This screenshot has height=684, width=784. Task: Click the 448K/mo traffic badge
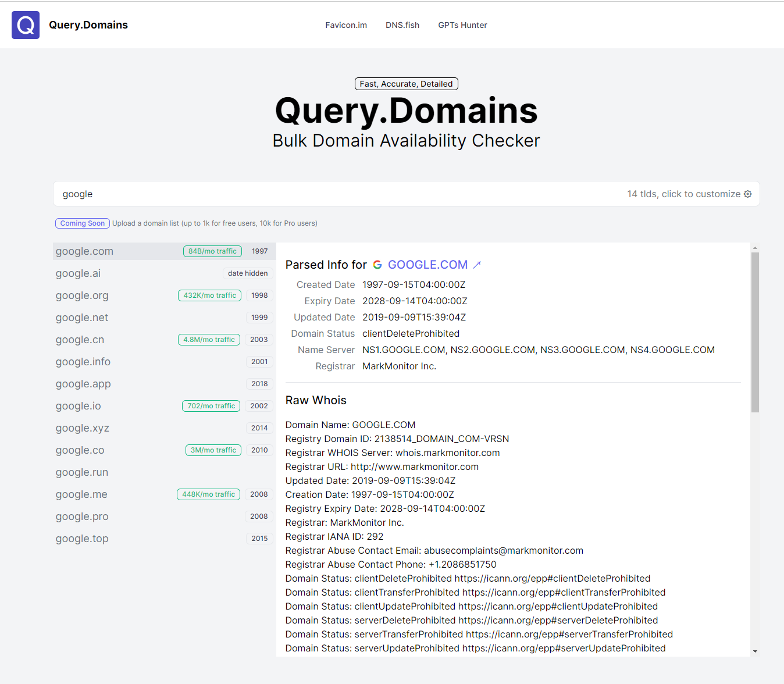(x=208, y=494)
